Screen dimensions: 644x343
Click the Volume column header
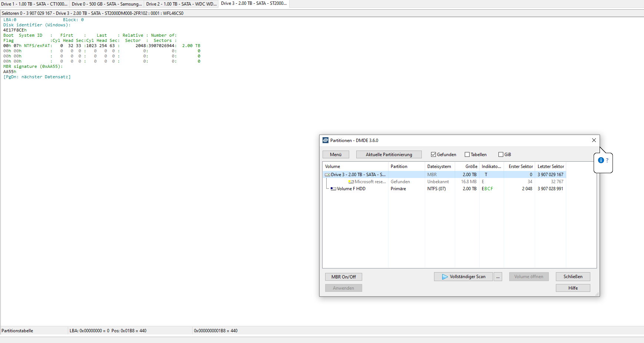[356, 166]
